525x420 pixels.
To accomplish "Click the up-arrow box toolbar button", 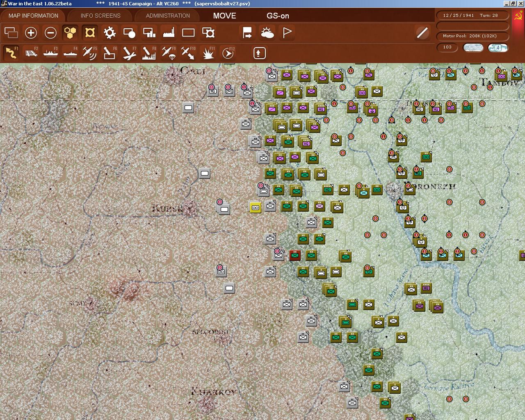I will [x=259, y=53].
